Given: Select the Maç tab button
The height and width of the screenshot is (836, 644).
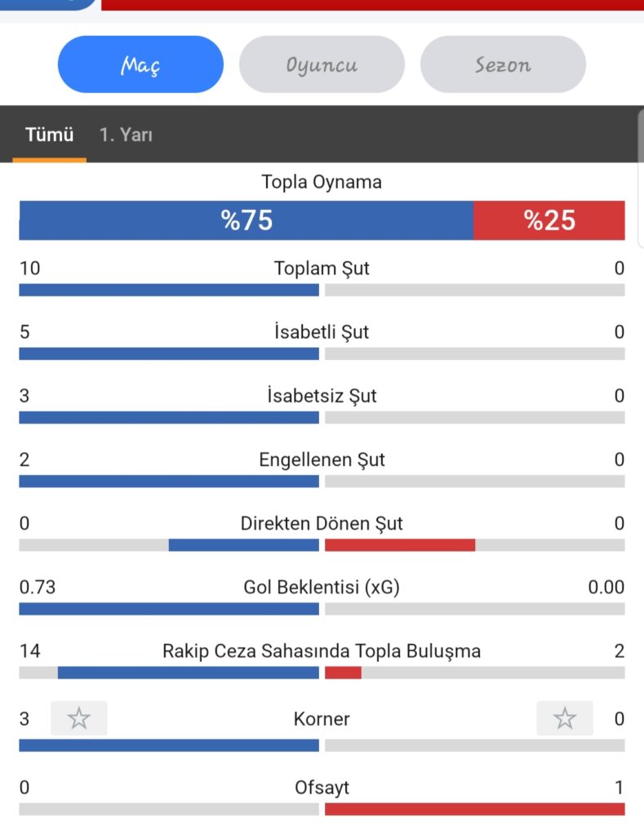Looking at the screenshot, I should [140, 64].
